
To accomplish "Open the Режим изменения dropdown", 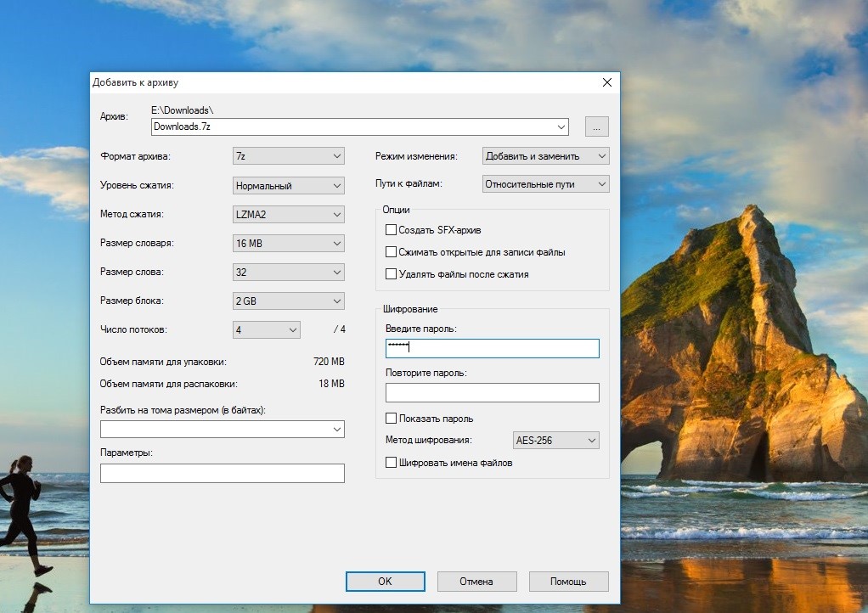I will coord(545,156).
